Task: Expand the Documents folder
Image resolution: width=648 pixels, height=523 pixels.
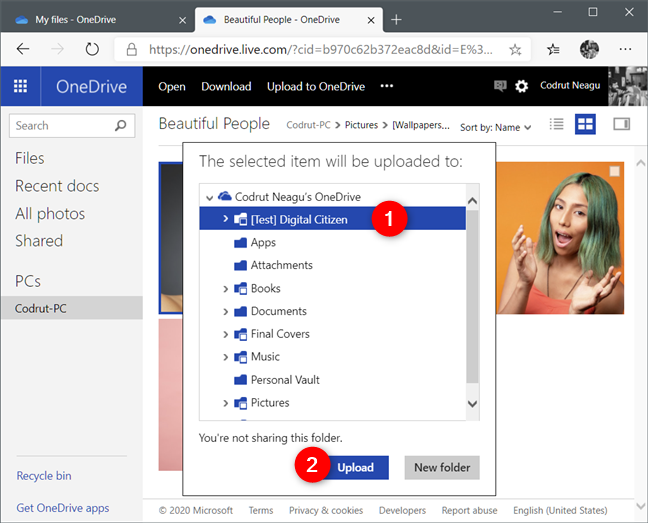Action: [225, 311]
